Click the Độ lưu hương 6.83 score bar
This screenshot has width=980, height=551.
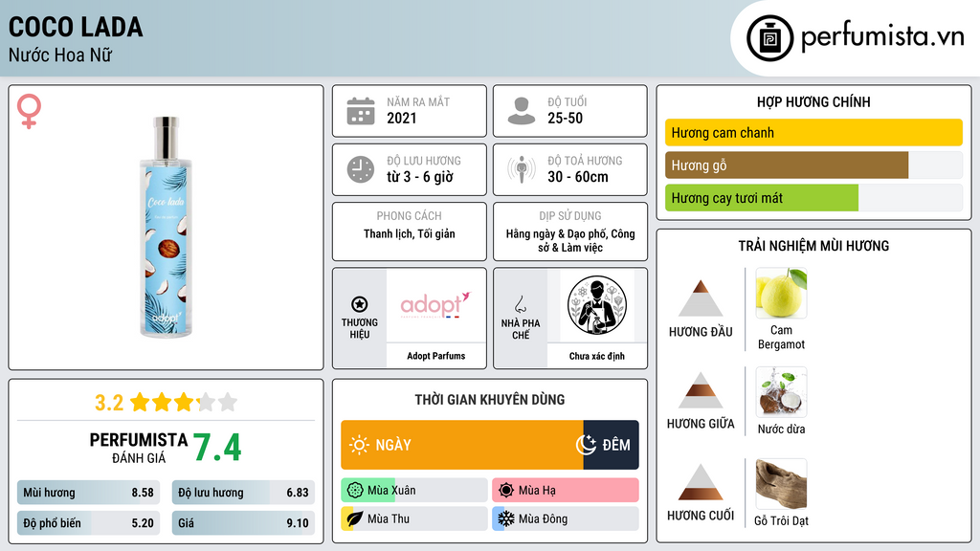point(243,493)
